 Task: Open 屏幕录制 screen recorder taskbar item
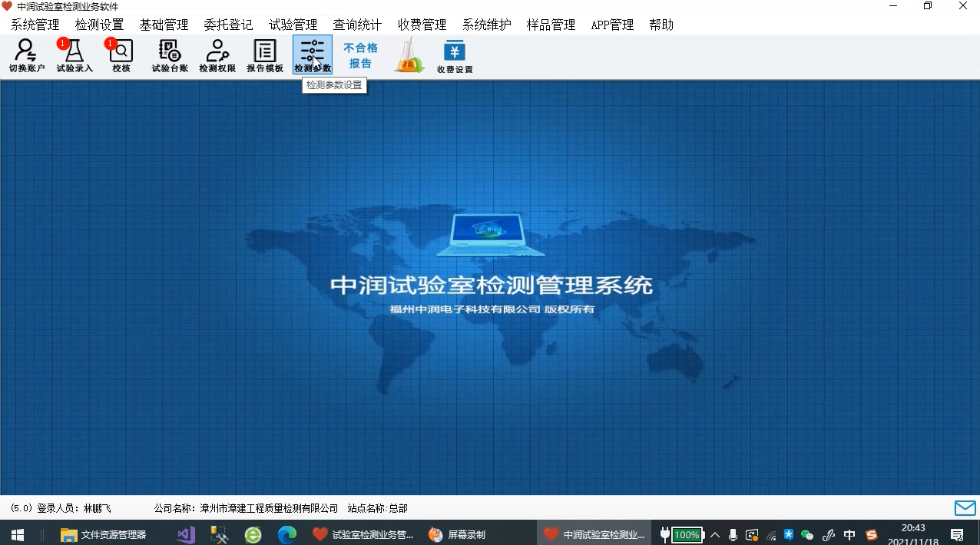[x=457, y=534]
